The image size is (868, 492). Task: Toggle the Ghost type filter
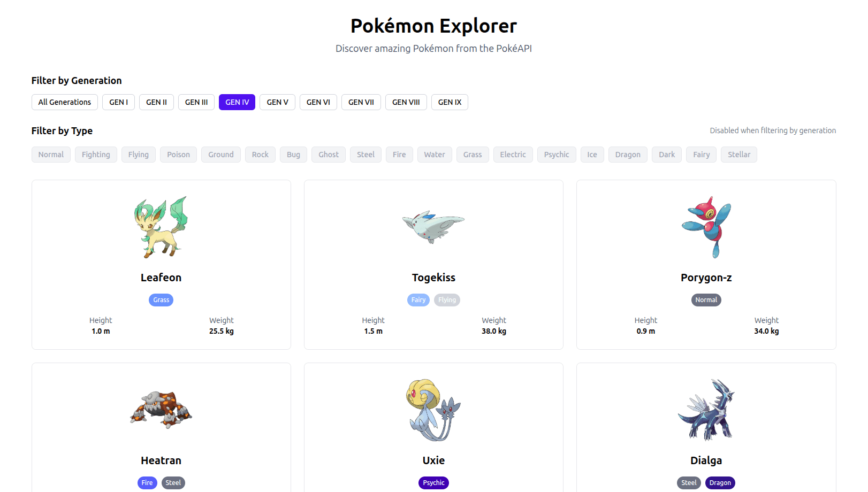(328, 154)
